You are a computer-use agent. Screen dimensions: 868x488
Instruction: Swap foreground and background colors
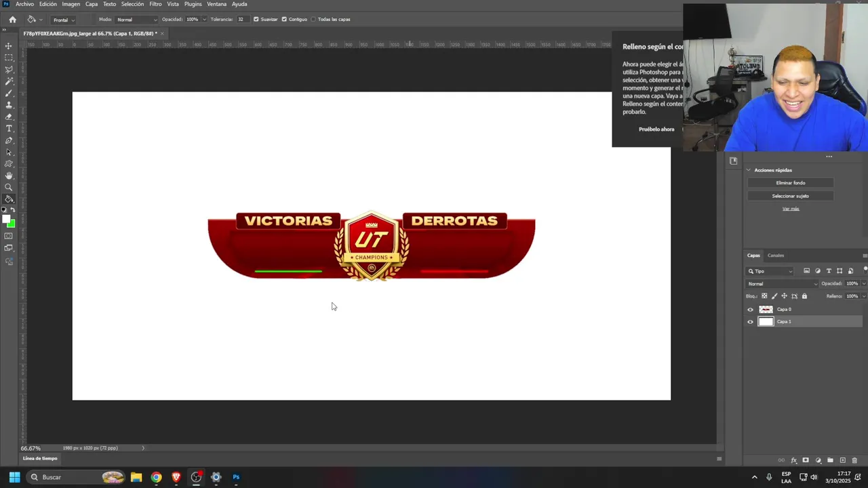click(x=12, y=210)
